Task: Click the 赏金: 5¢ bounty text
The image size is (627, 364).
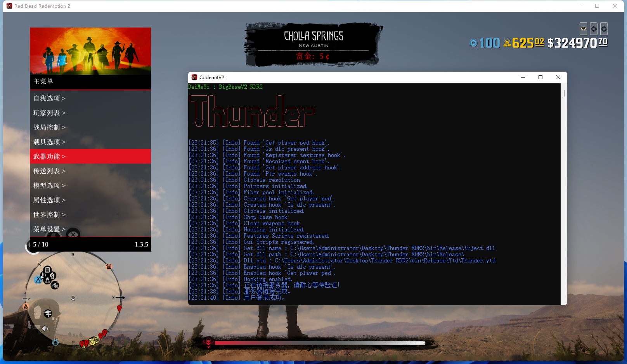Action: click(313, 57)
